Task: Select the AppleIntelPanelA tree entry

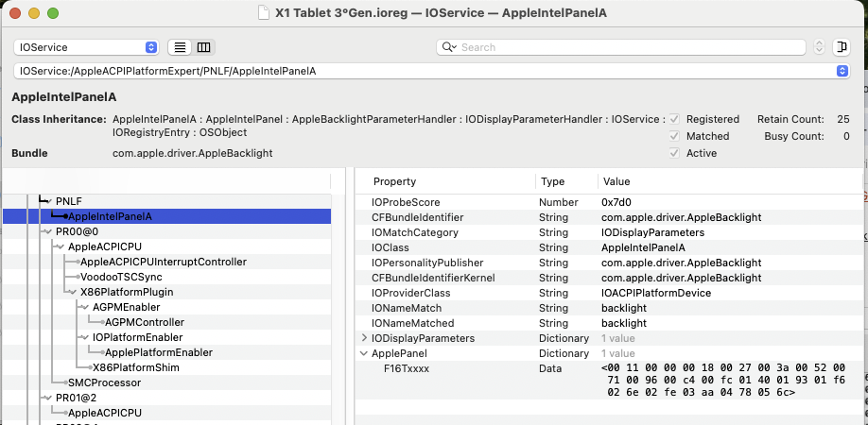Action: [166, 216]
